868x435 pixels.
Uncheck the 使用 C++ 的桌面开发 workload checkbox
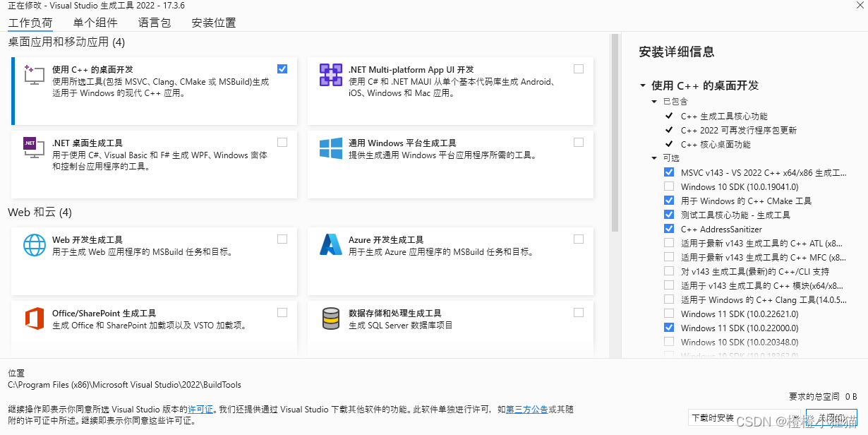(282, 69)
